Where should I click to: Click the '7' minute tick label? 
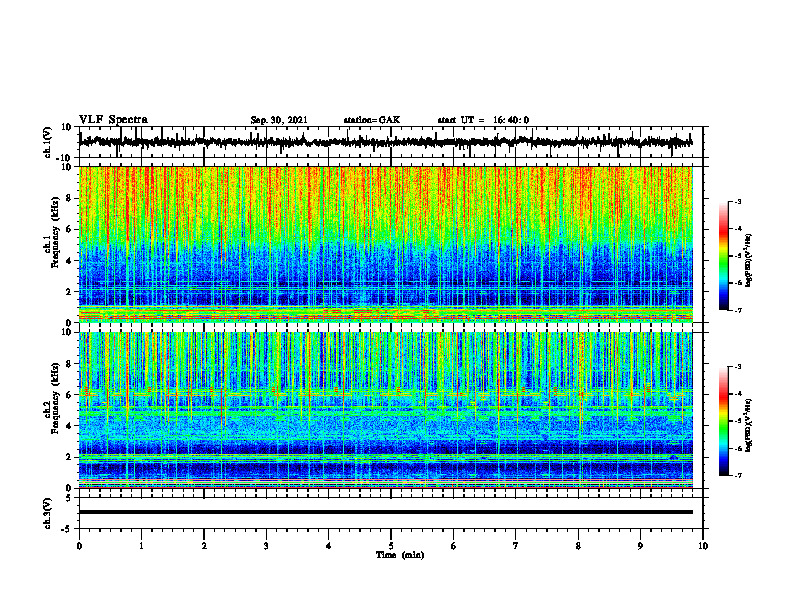(516, 546)
